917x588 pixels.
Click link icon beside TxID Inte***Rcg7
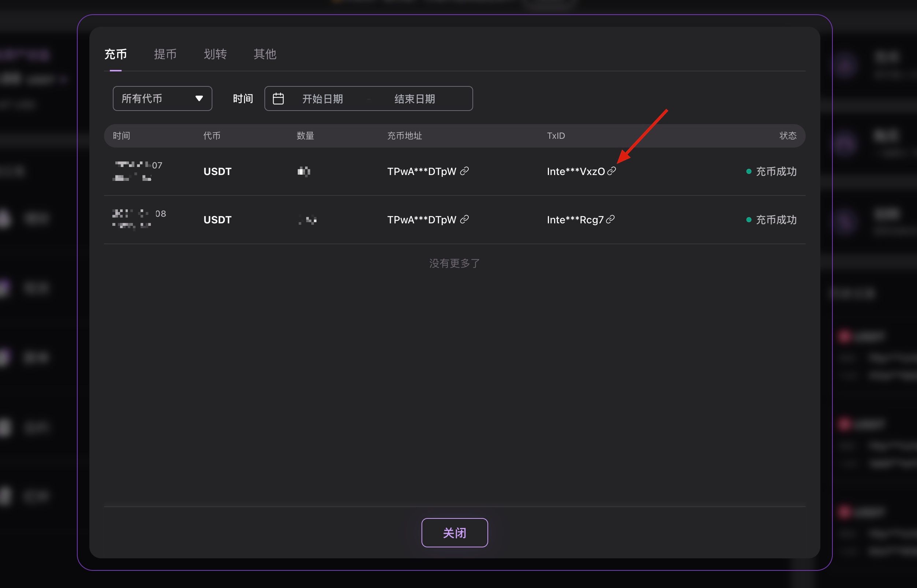click(x=610, y=219)
